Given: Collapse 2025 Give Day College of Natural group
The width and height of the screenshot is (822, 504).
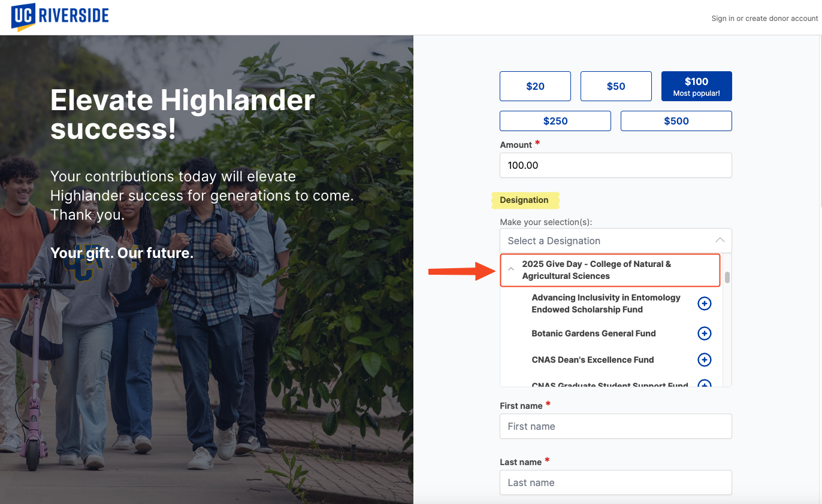Looking at the screenshot, I should [x=511, y=270].
